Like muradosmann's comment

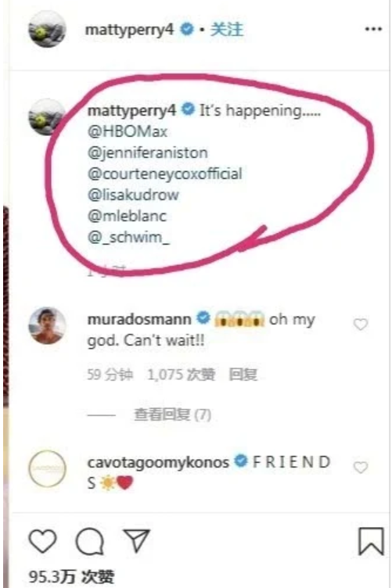(x=361, y=324)
